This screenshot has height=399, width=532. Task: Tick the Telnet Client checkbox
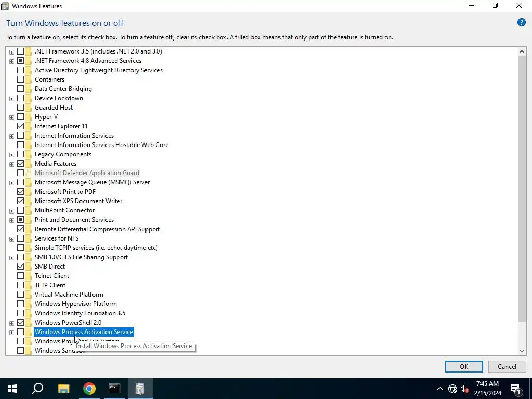20,276
